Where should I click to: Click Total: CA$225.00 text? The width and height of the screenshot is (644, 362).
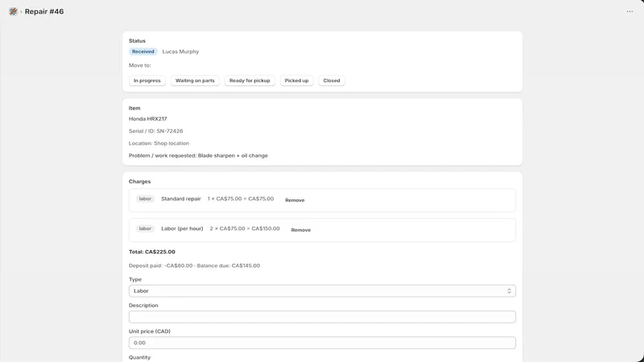tap(152, 252)
